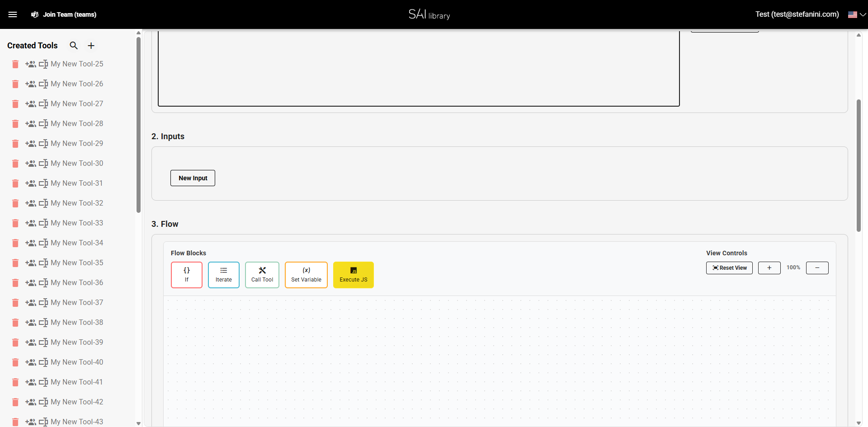Add an Execute JS flow block
Screen dimensions: 868x427
[x=354, y=275]
